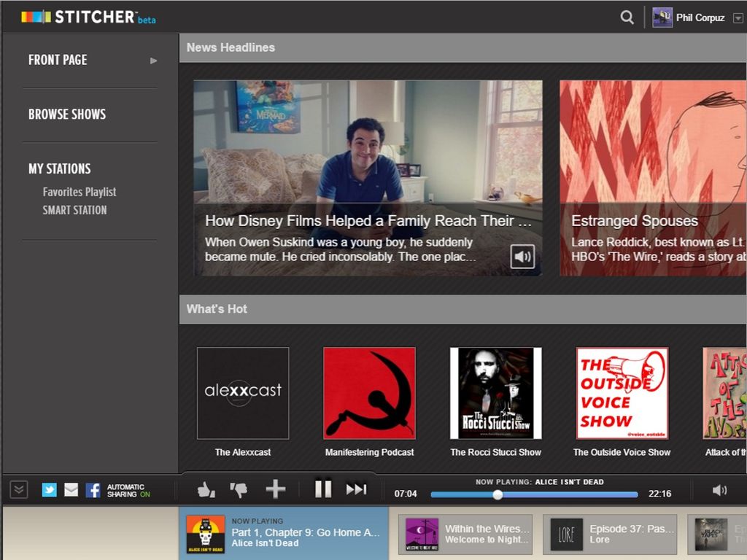Click Manifestering Podcast title
Screen dimensions: 747x560
[x=370, y=452]
